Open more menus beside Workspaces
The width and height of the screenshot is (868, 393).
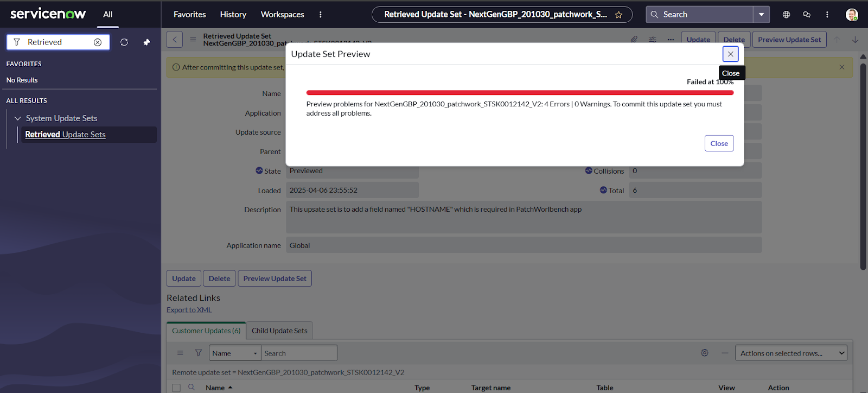pyautogui.click(x=321, y=15)
